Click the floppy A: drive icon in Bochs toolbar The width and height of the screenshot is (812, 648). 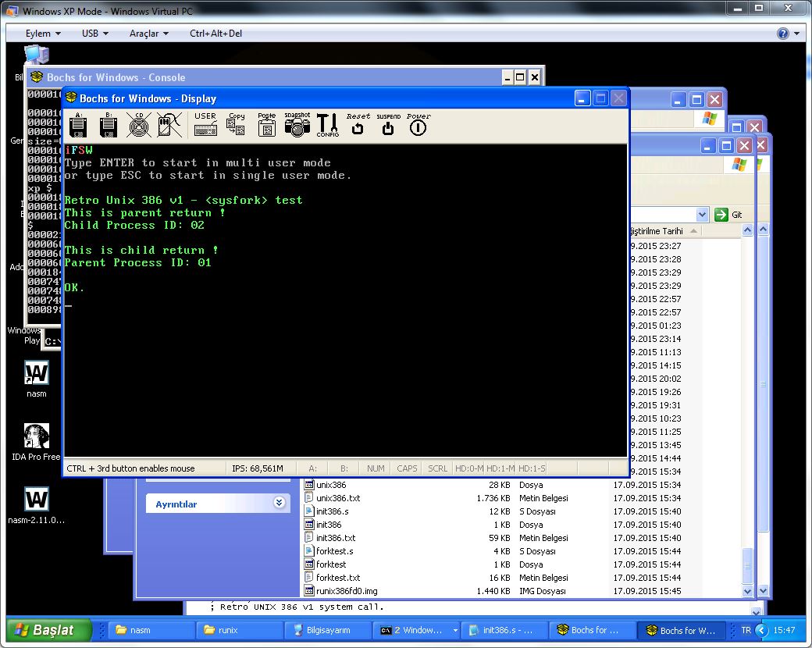pos(78,124)
